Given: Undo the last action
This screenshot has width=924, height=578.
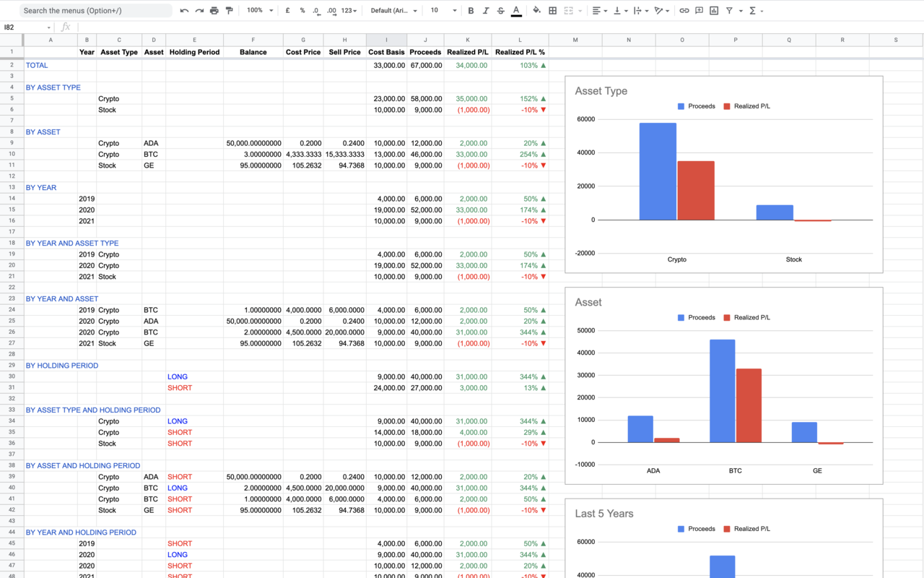Looking at the screenshot, I should pos(184,11).
